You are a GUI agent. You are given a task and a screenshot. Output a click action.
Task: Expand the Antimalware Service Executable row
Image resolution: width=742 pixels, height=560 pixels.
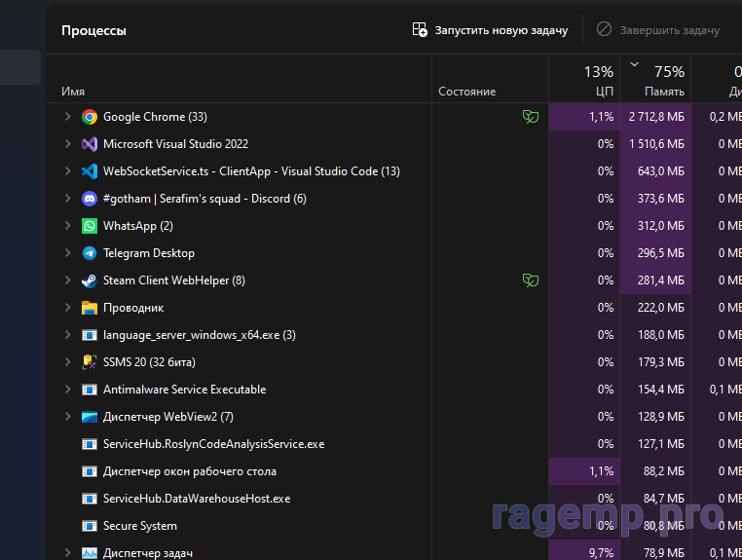tap(67, 390)
